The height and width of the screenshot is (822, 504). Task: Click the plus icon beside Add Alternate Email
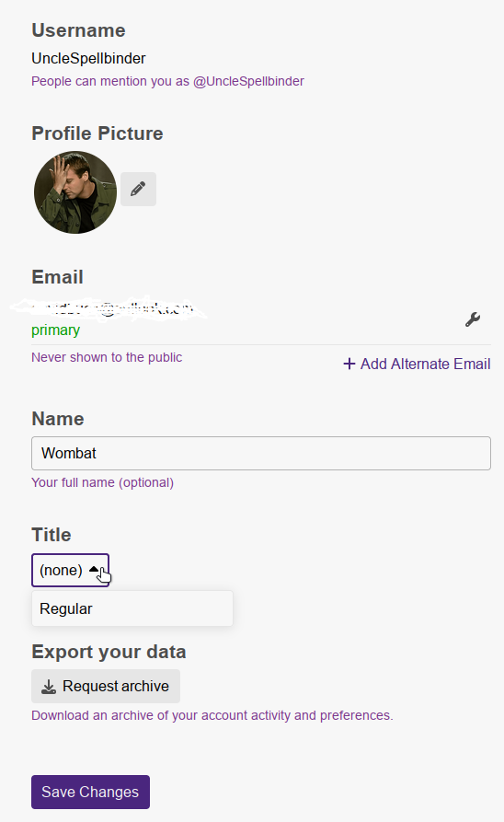[x=349, y=364]
